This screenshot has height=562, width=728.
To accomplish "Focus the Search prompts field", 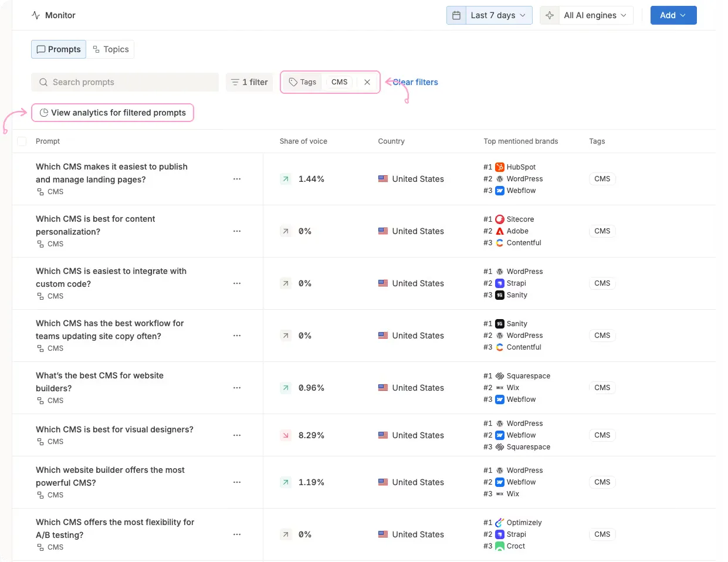I will click(125, 82).
